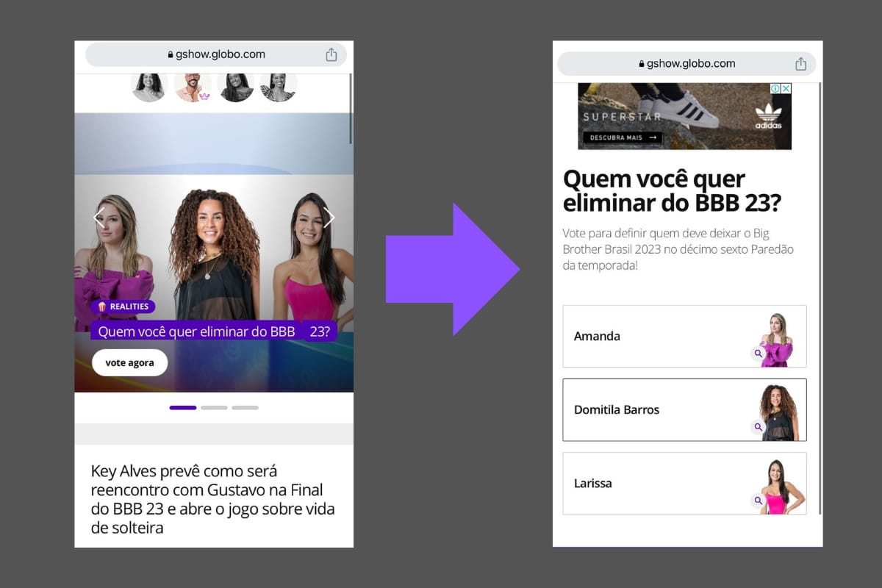Open the ad info icon on Adidas banner

pyautogui.click(x=775, y=89)
